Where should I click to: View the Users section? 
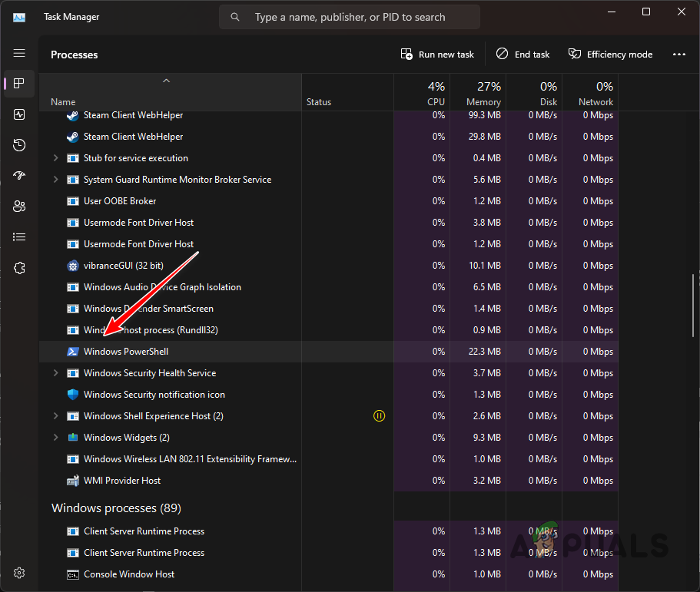coord(19,206)
